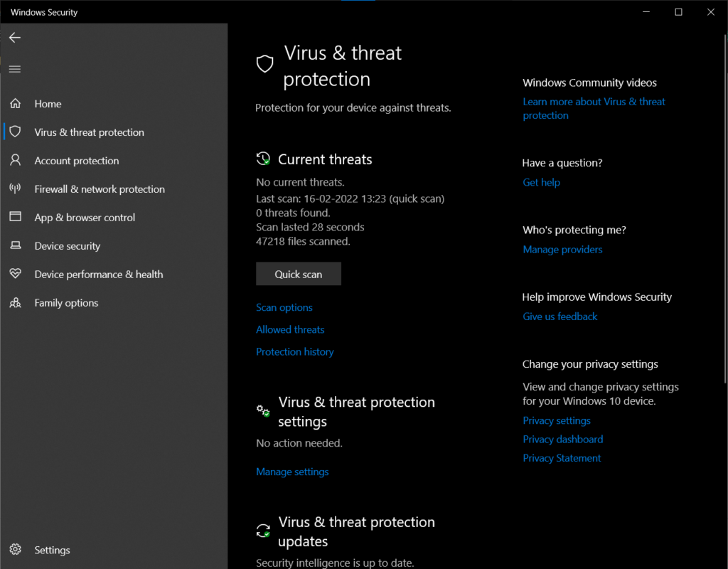Click Manage settings link
Screen dimensions: 728x569
coord(292,472)
